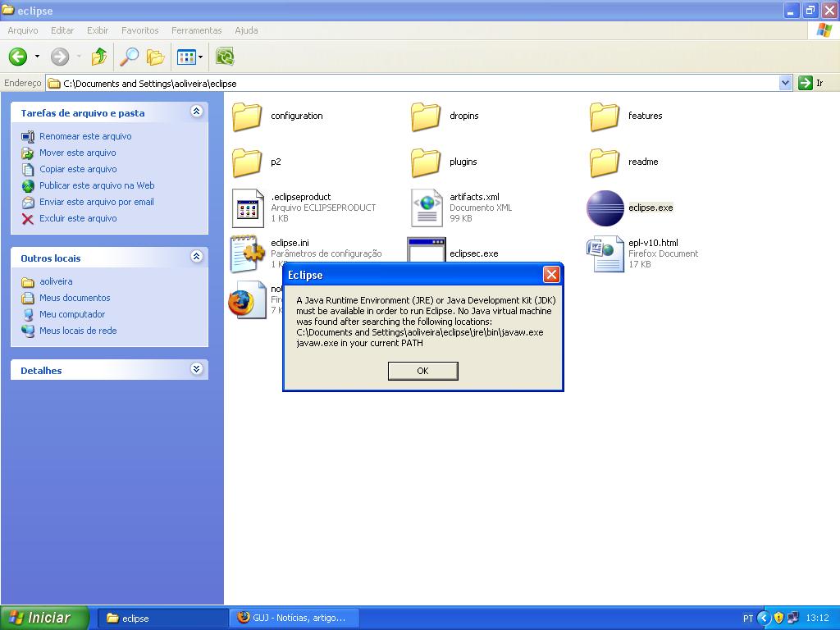Open Meus locais de rede link
This screenshot has width=840, height=630.
[x=78, y=331]
